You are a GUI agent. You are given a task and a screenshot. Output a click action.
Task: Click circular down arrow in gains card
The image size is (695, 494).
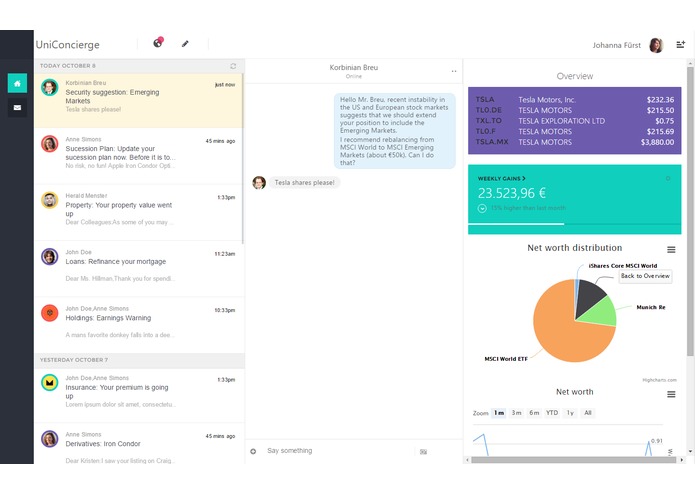click(482, 208)
